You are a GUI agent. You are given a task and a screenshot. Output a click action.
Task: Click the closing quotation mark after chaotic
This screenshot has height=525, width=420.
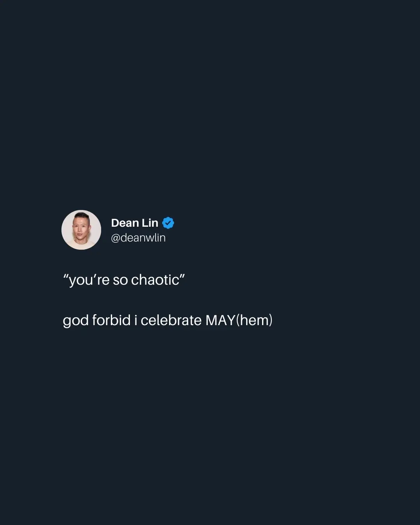182,276
